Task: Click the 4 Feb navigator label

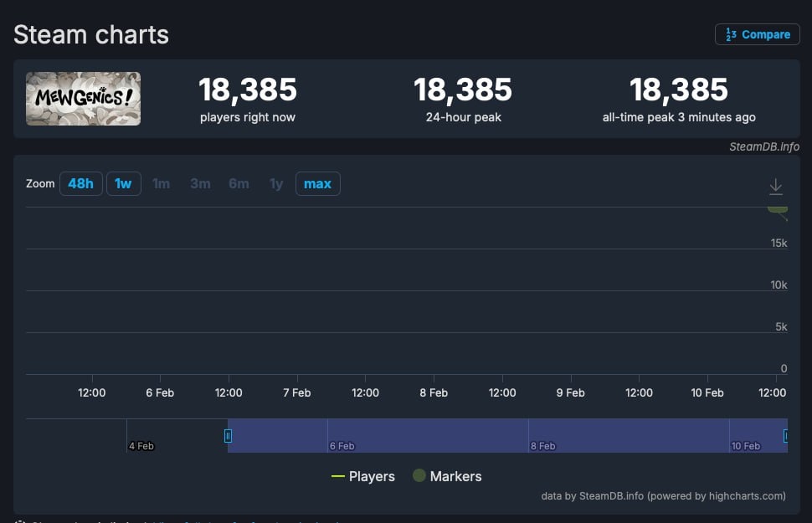Action: pyautogui.click(x=141, y=446)
